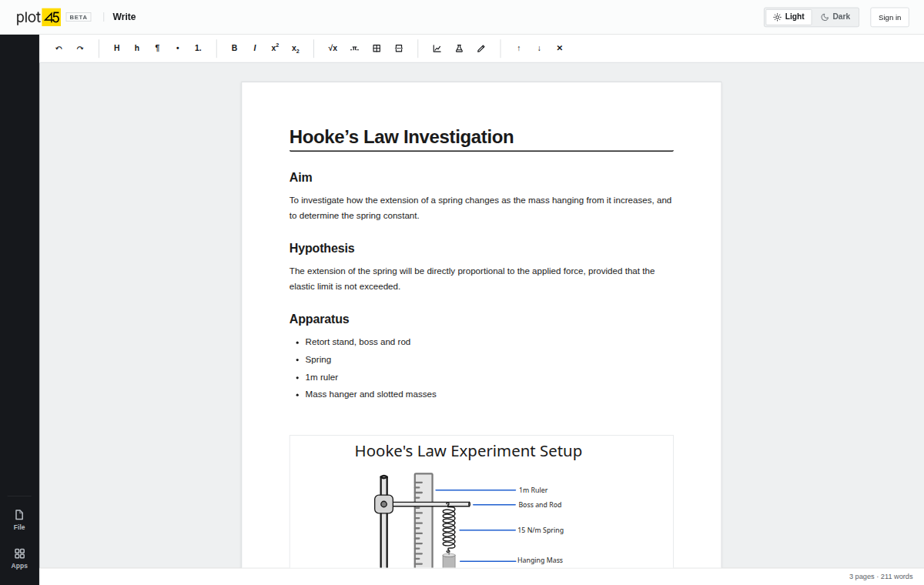
Task: Open the Apps sidebar panel
Action: (19, 559)
